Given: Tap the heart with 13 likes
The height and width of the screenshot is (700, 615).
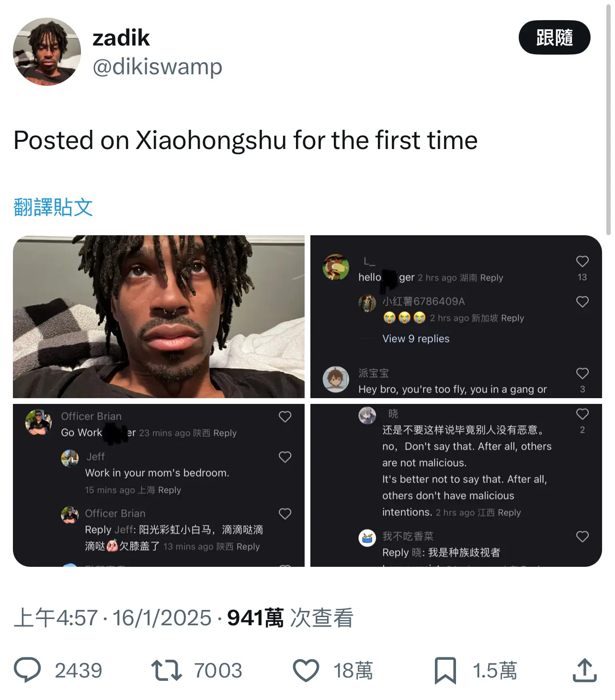Looking at the screenshot, I should pyautogui.click(x=582, y=261).
